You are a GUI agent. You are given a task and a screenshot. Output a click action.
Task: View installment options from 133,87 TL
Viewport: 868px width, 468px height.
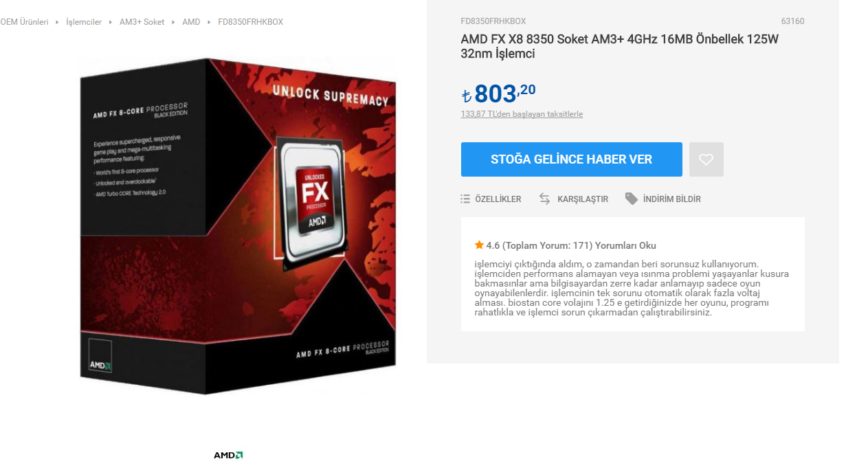pyautogui.click(x=522, y=114)
